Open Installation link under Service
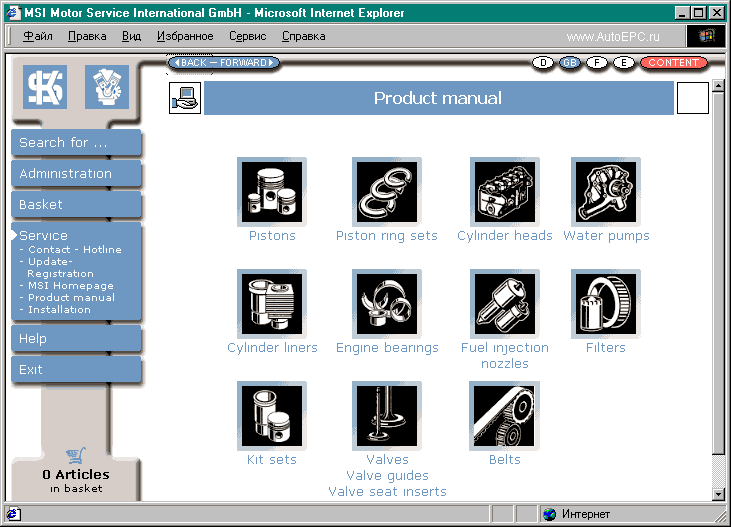Image resolution: width=731 pixels, height=527 pixels. coord(59,310)
